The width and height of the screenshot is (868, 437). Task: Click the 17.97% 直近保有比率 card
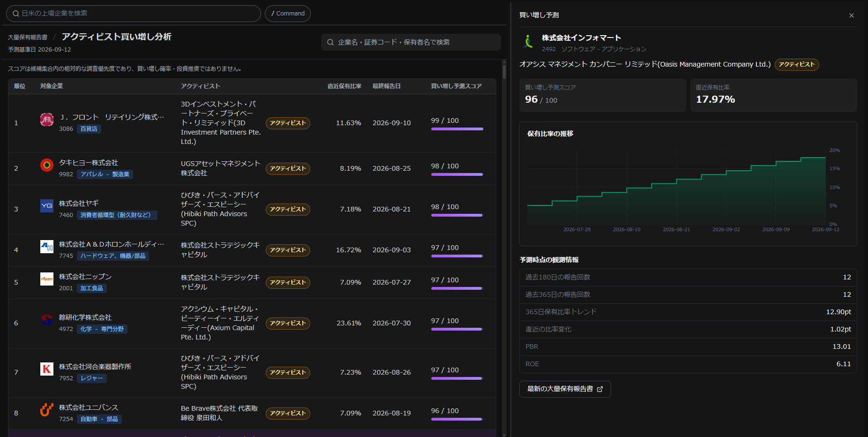tap(773, 95)
